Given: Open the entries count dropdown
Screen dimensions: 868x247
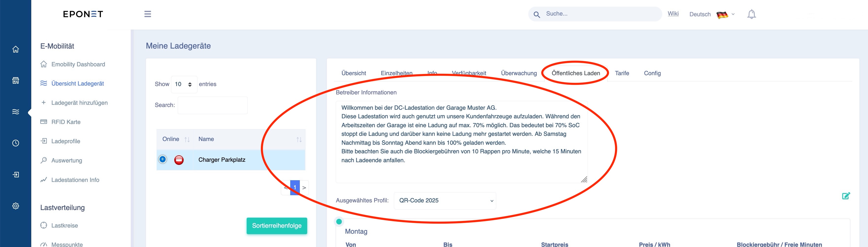Looking at the screenshot, I should coord(184,84).
